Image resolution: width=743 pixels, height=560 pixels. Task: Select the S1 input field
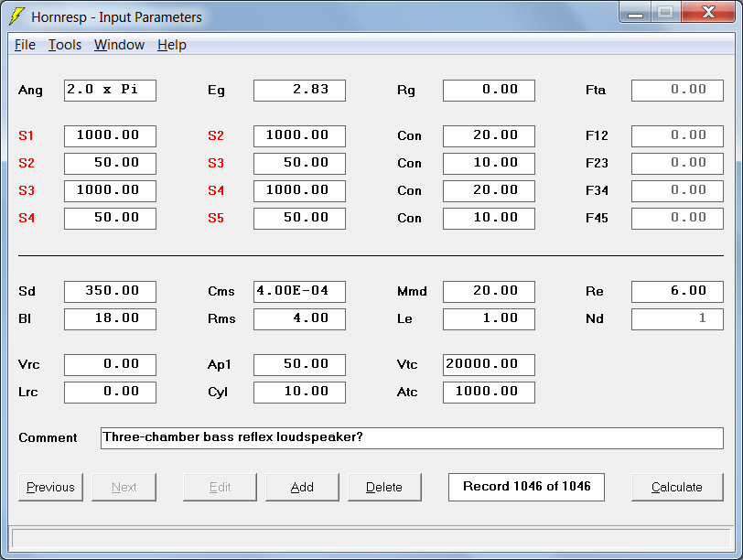pos(110,136)
